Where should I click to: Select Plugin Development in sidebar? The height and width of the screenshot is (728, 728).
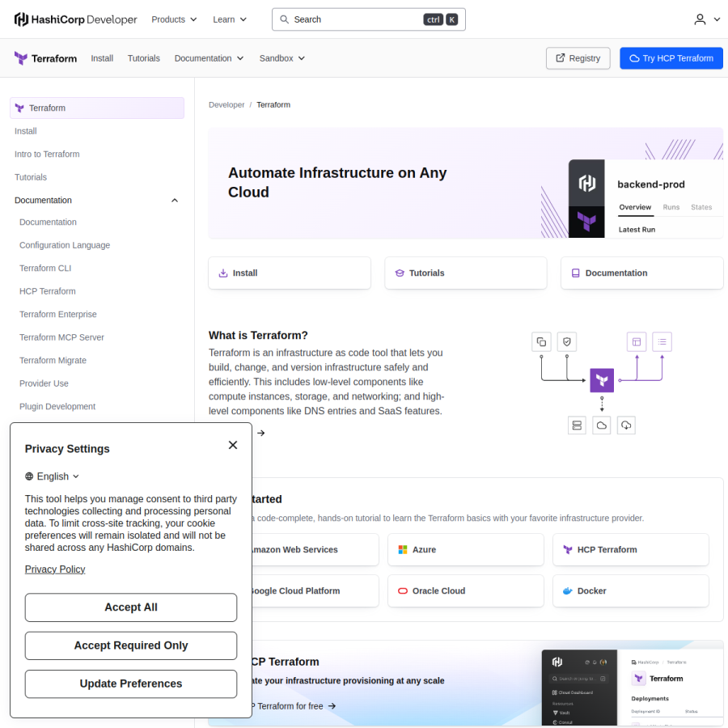(57, 407)
